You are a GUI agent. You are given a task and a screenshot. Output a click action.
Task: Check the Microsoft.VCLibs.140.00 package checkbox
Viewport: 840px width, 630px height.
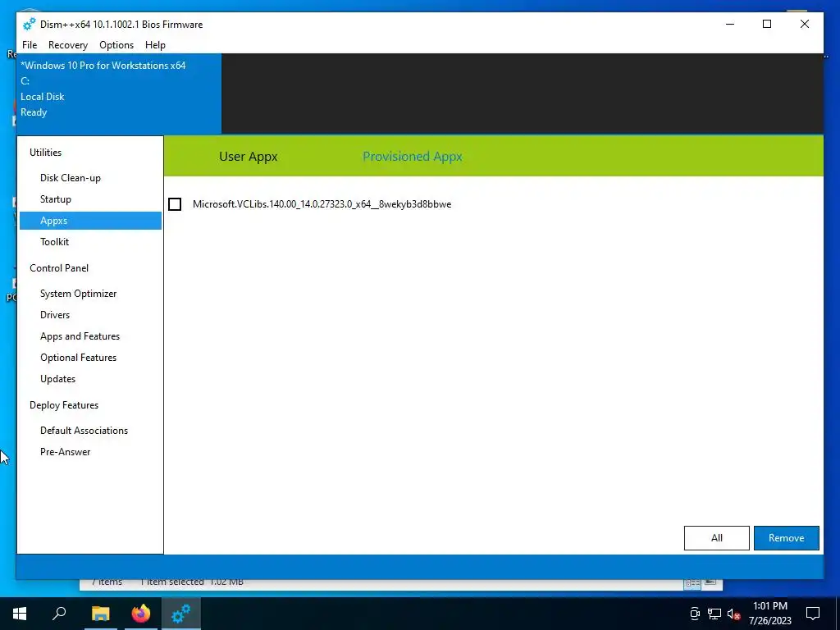[175, 204]
